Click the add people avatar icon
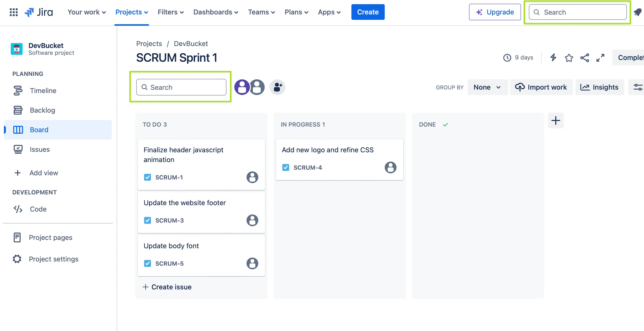Viewport: 644px width, 331px height. [x=277, y=87]
